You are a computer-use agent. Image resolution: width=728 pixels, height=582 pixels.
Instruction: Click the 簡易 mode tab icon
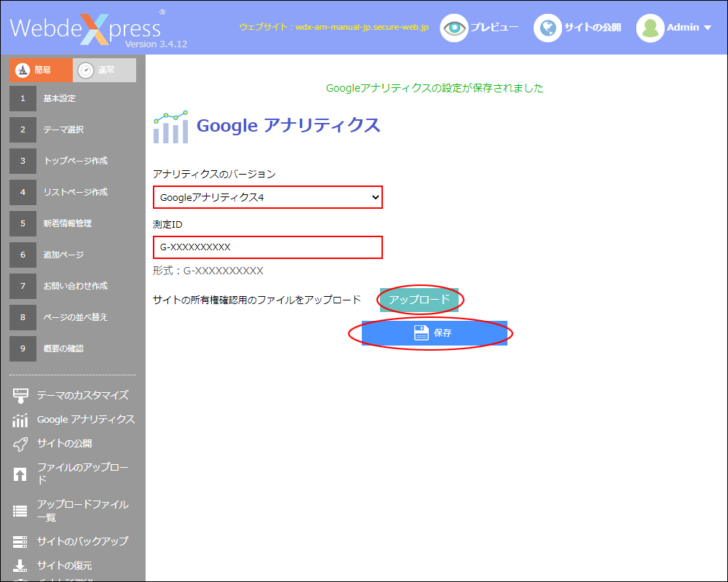point(23,70)
